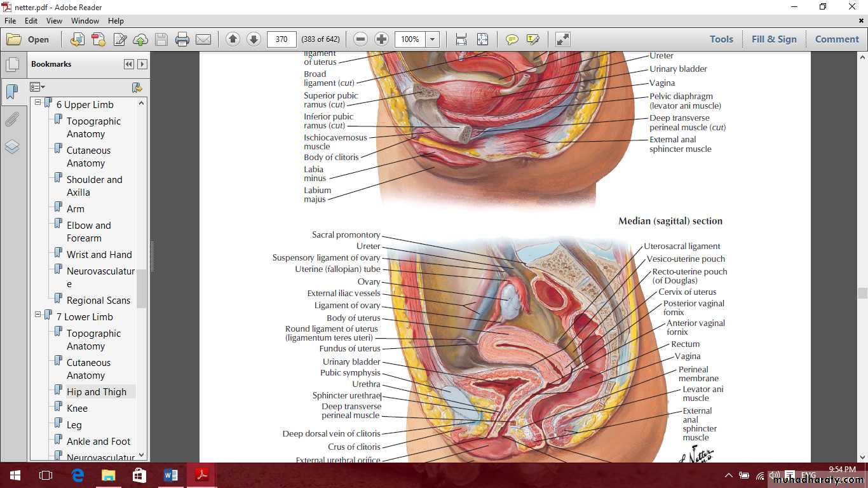Open the Fill & Sign pane
The width and height of the screenshot is (868, 488).
773,39
